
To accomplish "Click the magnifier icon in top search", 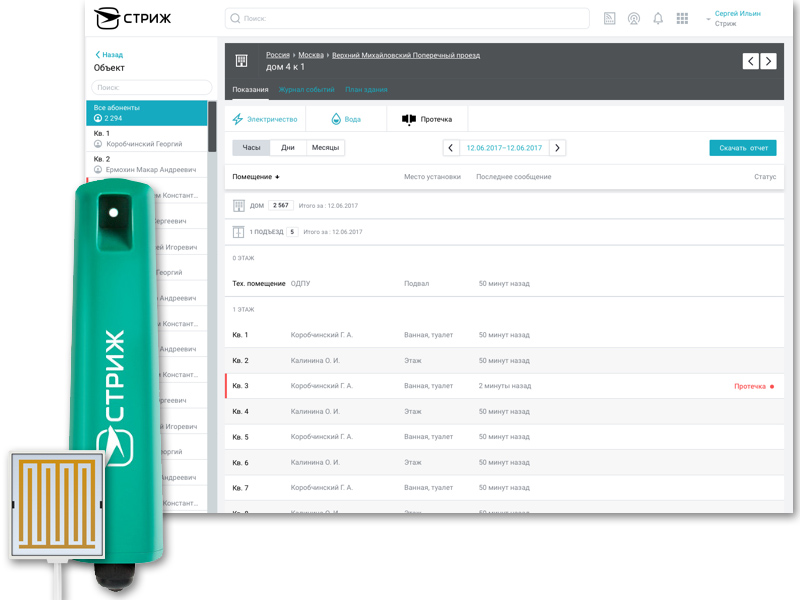I will click(x=235, y=18).
